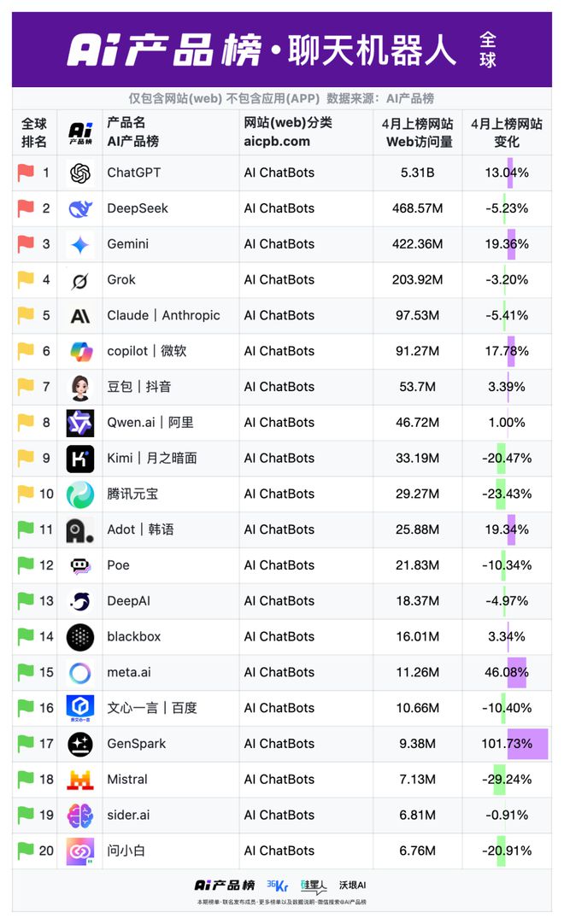Click the 豆包 avatar icon

[x=79, y=387]
